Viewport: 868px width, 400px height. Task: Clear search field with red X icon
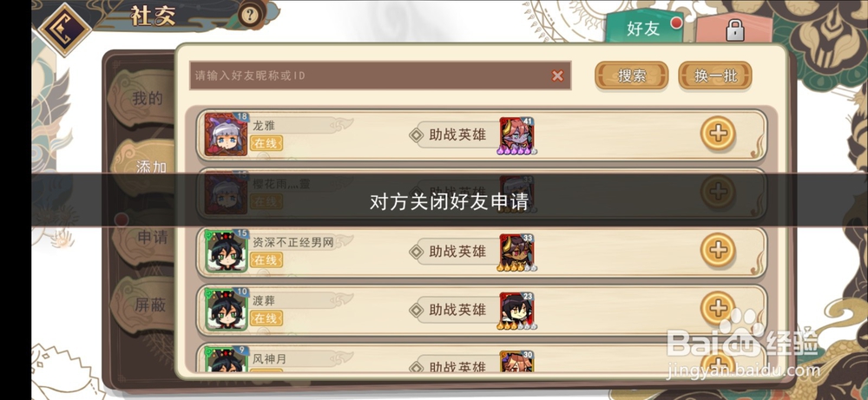557,75
